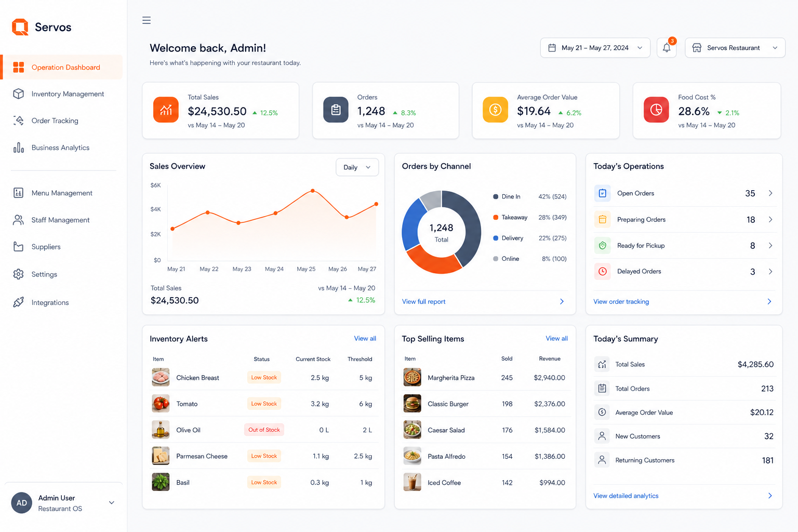The image size is (798, 532).
Task: Click View all in Inventory Alerts
Action: 365,339
